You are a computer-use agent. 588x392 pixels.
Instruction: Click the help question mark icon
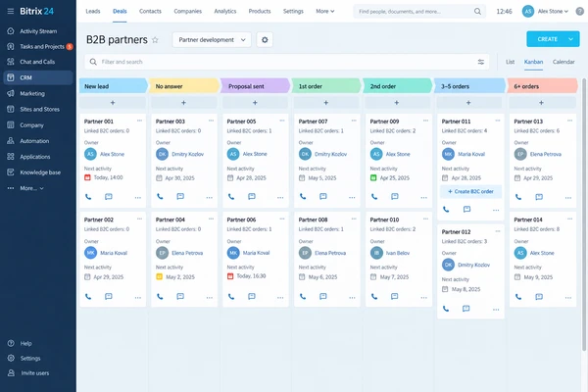[x=580, y=11]
